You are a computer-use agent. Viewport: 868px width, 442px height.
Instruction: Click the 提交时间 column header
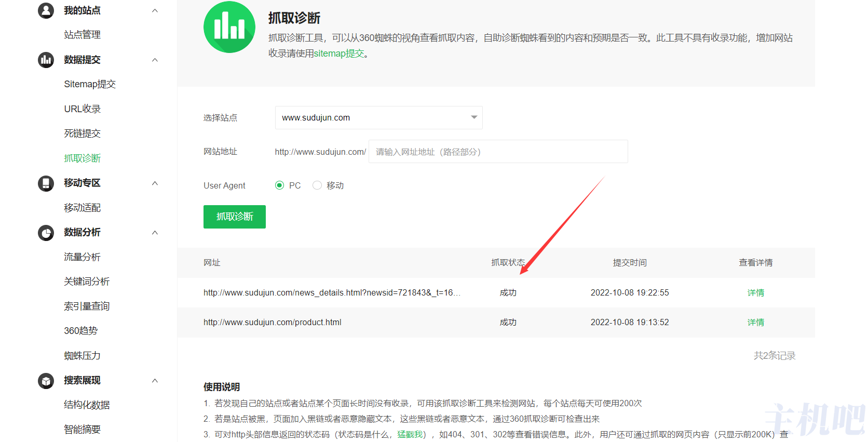tap(630, 263)
